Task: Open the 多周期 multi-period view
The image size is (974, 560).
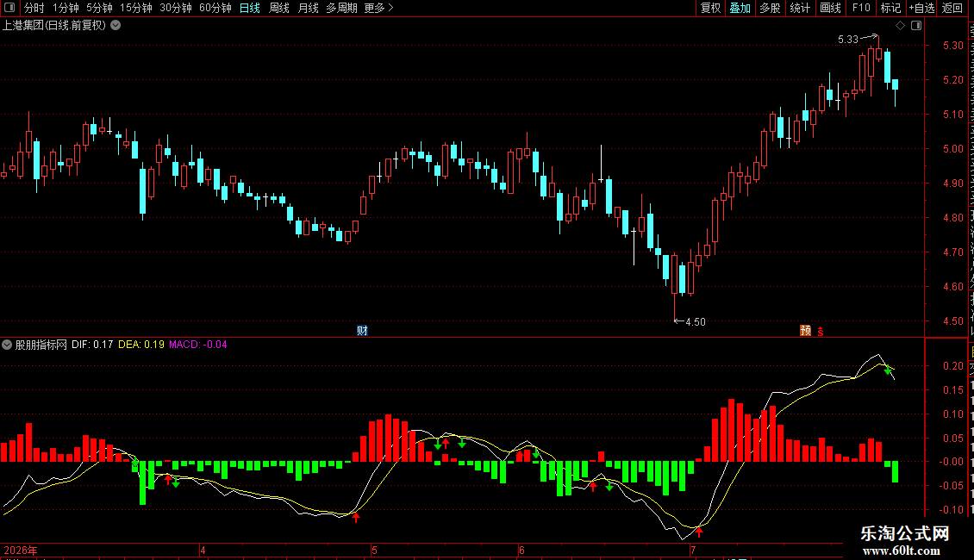Action: [341, 8]
